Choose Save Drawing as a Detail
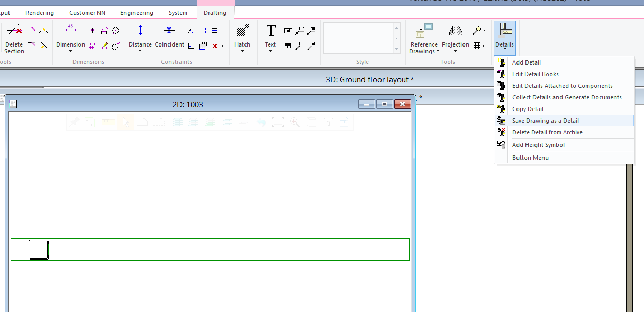This screenshot has height=312, width=644. tap(545, 121)
